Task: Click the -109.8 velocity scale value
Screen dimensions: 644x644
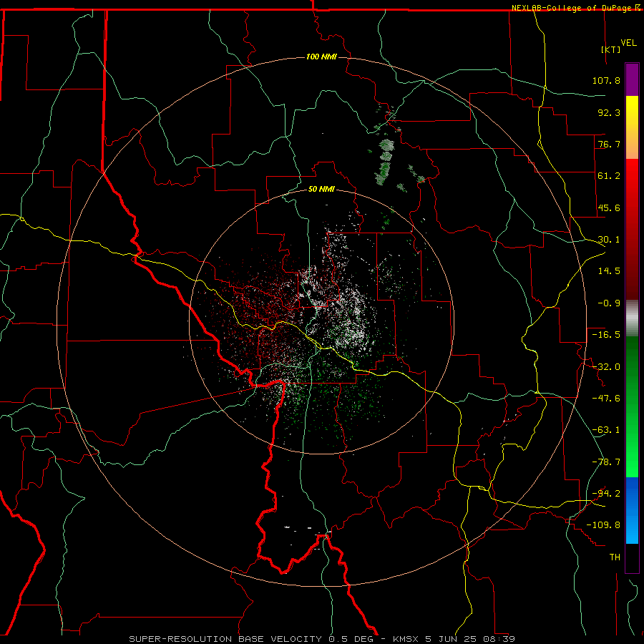Action: pyautogui.click(x=603, y=525)
